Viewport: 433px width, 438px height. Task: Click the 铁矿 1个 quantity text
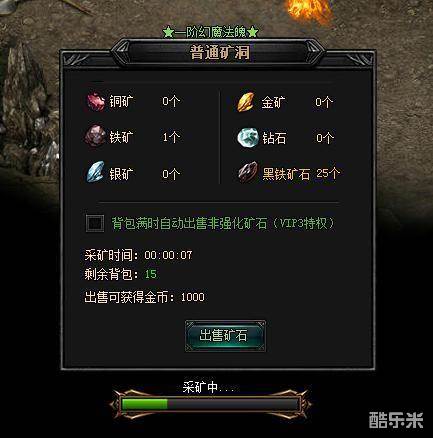(171, 137)
